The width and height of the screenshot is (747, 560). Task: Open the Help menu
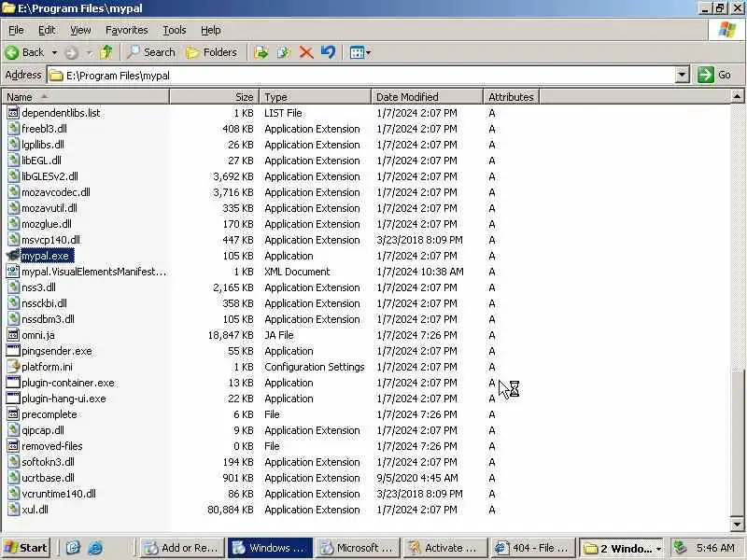pos(211,30)
